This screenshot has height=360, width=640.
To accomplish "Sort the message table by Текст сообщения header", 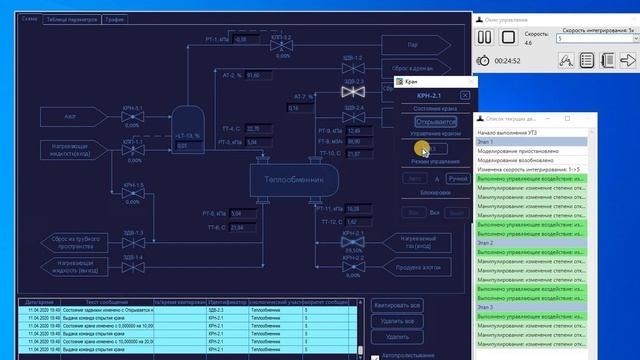I will (x=107, y=302).
